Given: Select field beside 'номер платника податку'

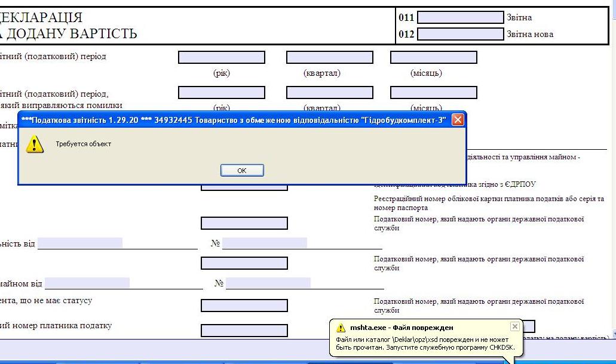Looking at the screenshot, I should click(244, 331).
